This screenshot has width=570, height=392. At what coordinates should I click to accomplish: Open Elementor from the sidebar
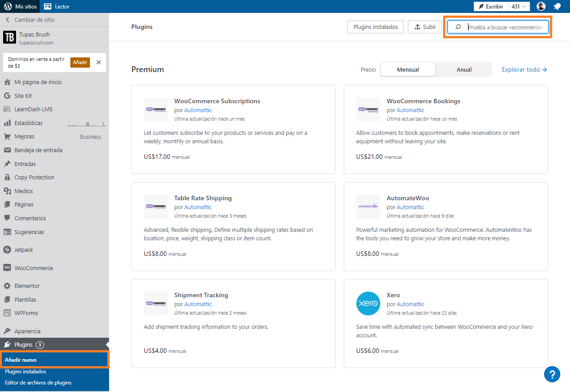click(27, 286)
